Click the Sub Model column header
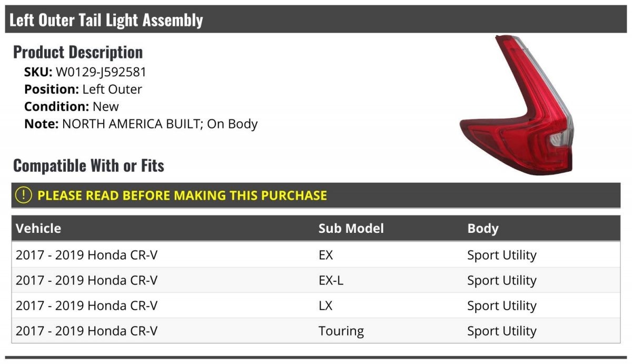 351,228
